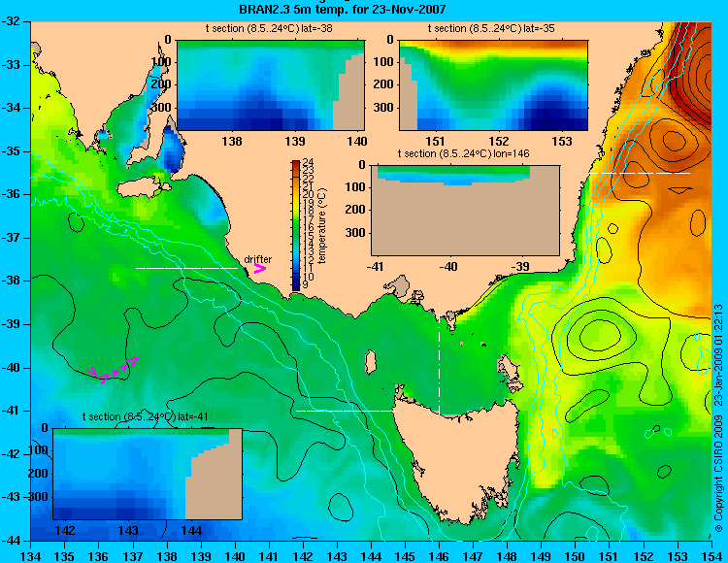Screen dimensions: 728x563
Task: Click the -40 axis label in the lon=146 inset
Action: click(x=448, y=267)
